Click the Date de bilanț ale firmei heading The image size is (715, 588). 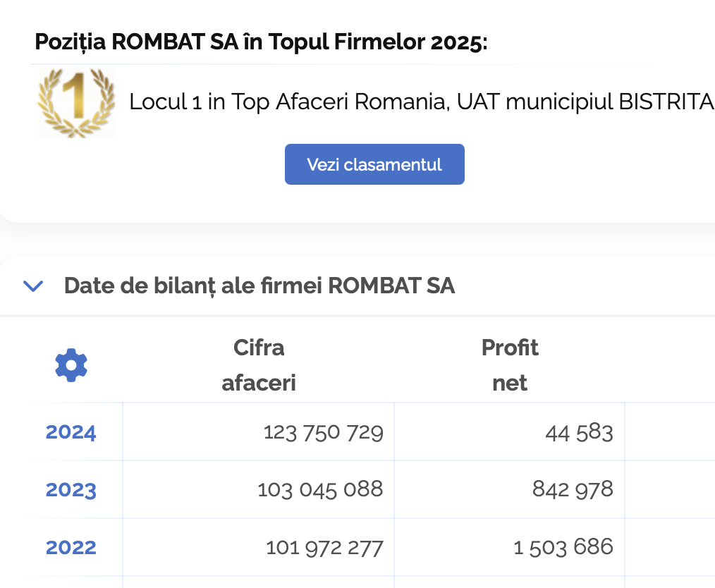259,286
